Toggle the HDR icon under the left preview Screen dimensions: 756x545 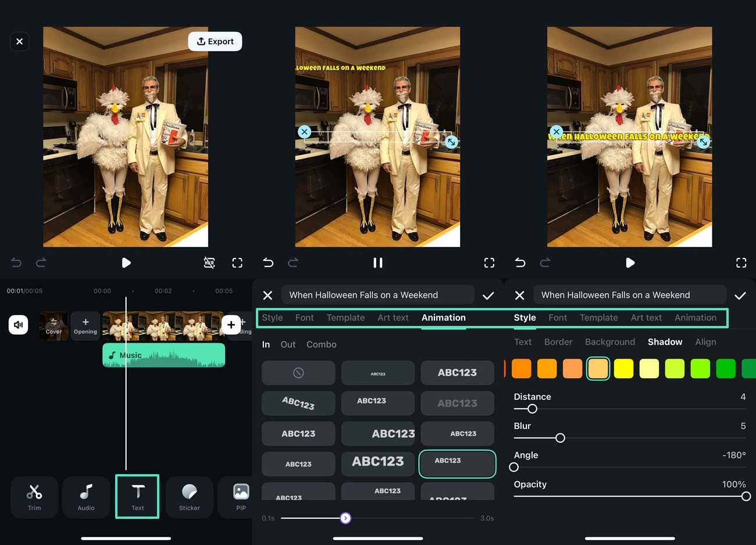click(x=209, y=263)
